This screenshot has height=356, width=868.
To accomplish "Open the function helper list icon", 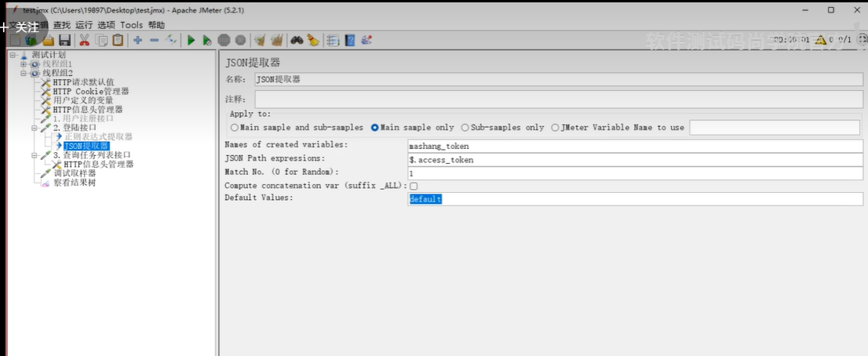I will tap(333, 40).
